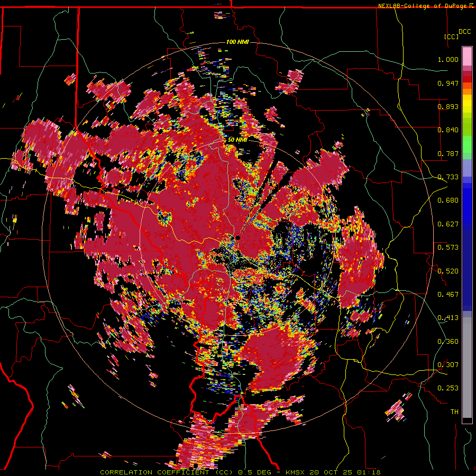This screenshot has height=476, width=476.
Task: Click the 0.947 scale value
Action: pyautogui.click(x=448, y=83)
